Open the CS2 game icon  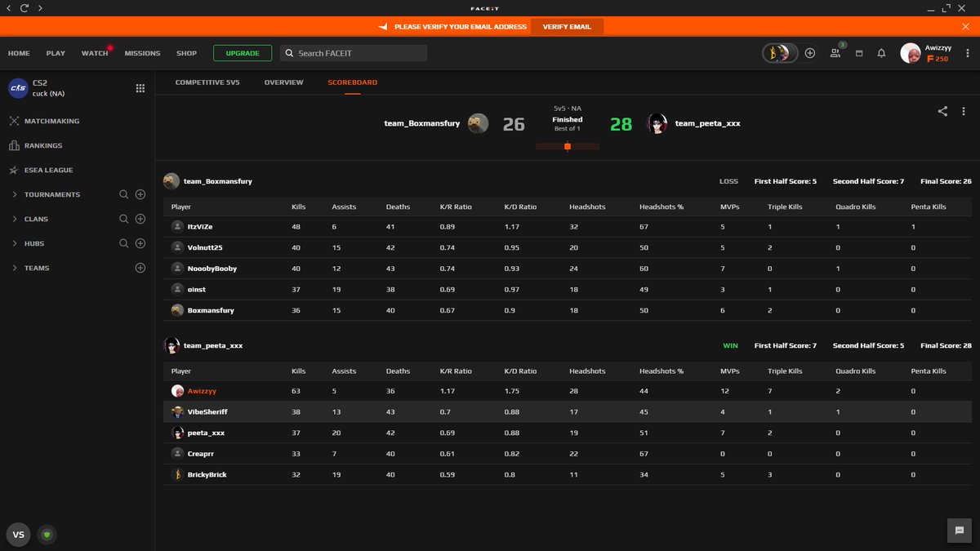18,88
